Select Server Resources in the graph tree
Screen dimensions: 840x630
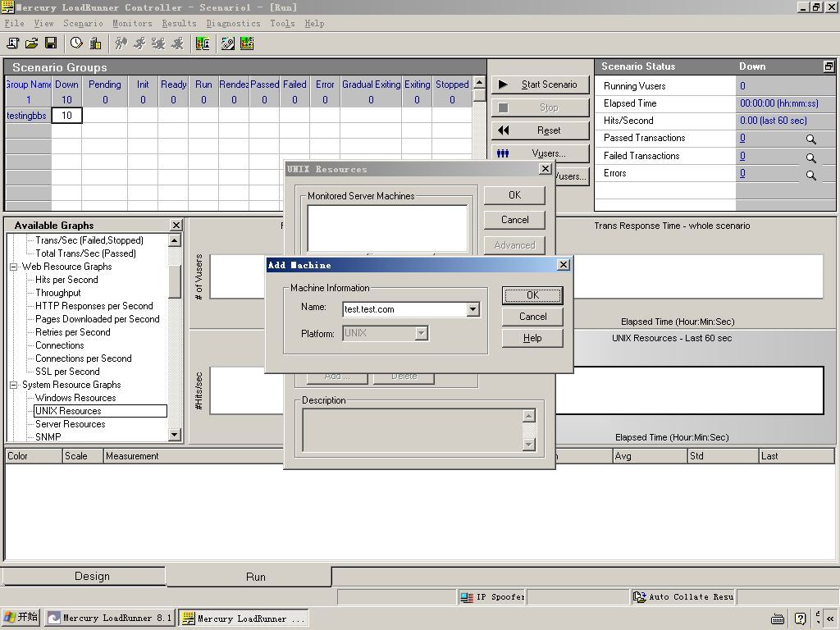click(71, 424)
